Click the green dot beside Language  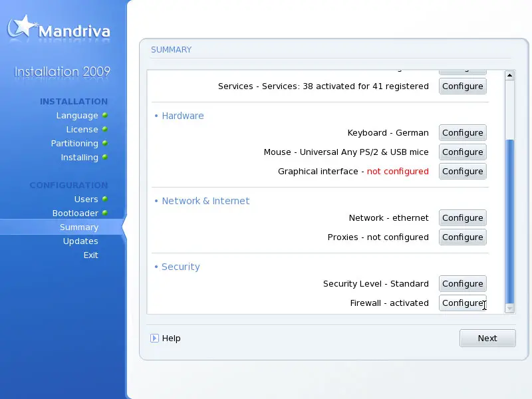point(105,115)
